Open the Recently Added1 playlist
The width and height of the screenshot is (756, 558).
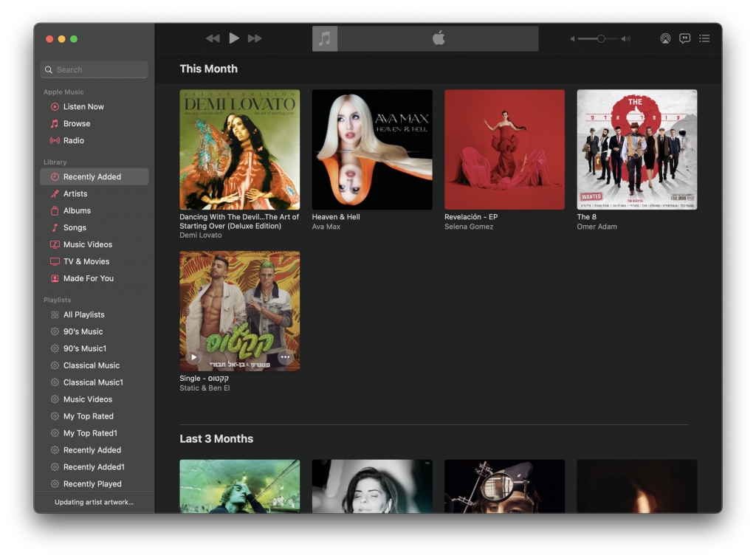tap(94, 466)
